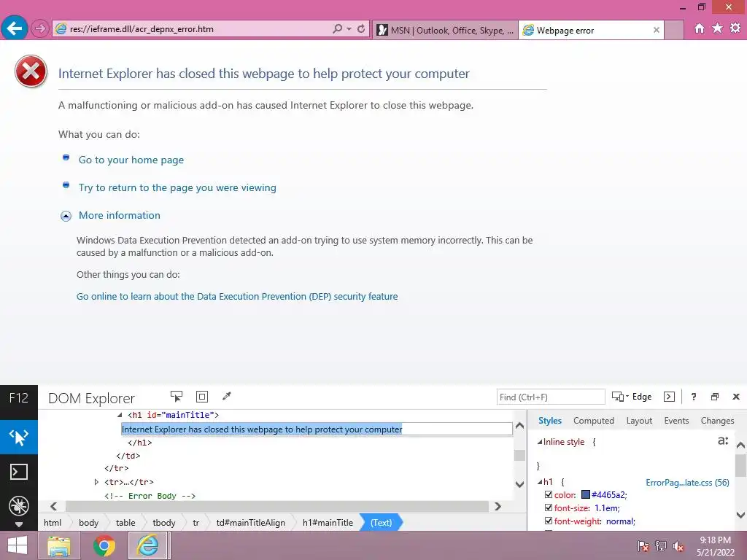Expand more F12 tools with the sidebar down arrow

click(18, 524)
